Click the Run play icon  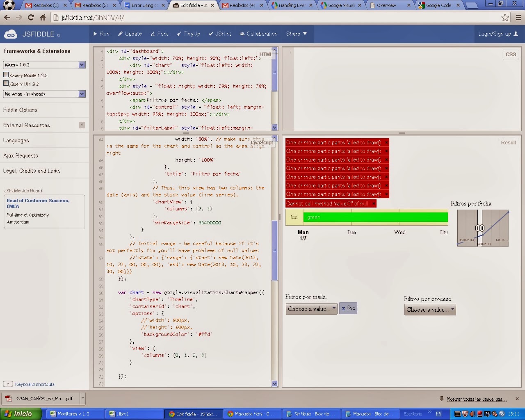[96, 34]
